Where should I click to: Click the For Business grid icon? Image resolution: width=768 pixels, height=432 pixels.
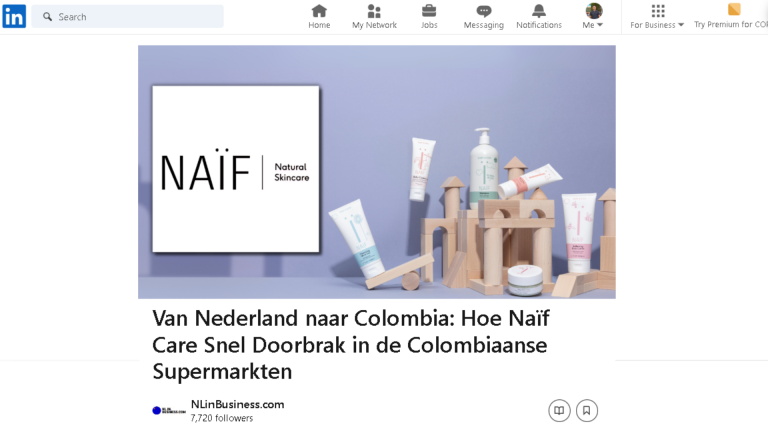click(658, 11)
